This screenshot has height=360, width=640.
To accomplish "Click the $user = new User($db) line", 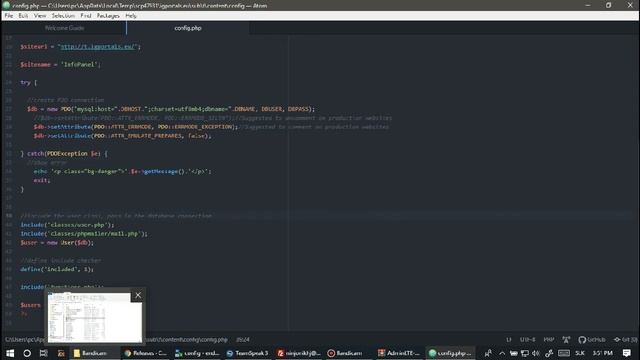I will (57, 242).
